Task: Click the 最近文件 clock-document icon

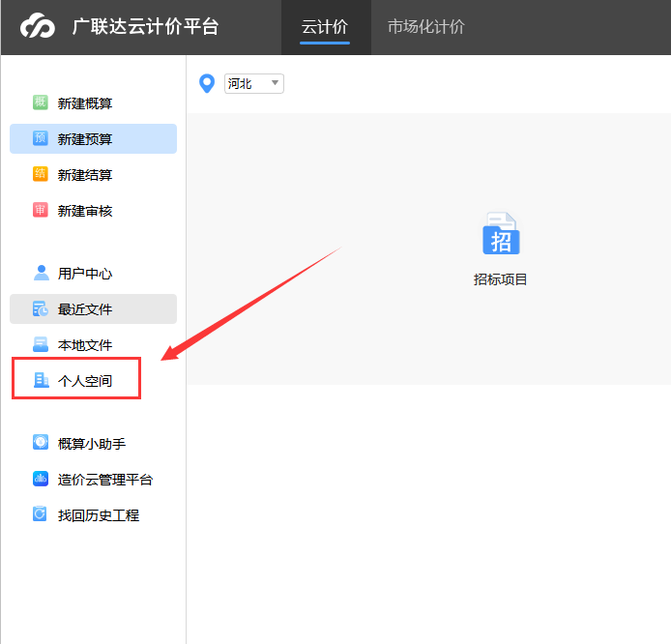Action: click(41, 308)
